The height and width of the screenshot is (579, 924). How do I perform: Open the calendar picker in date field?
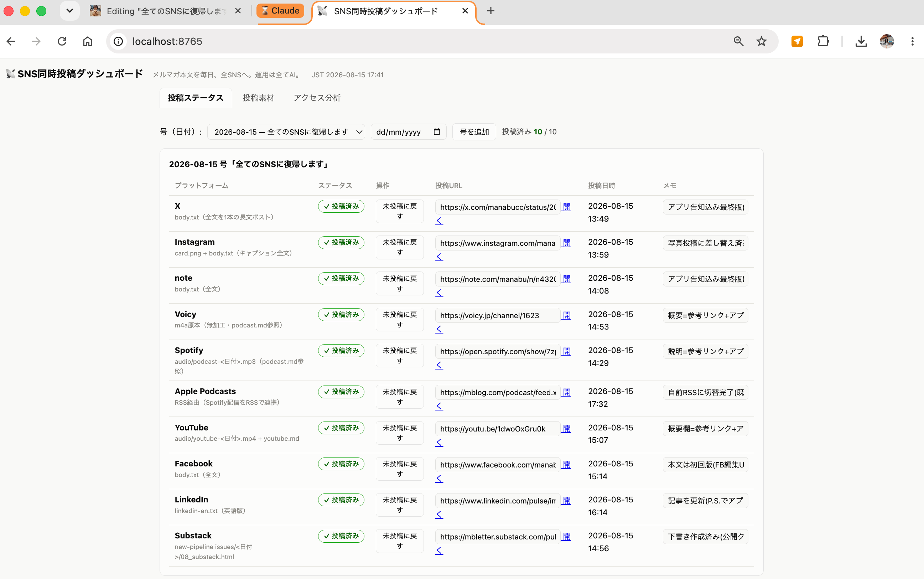(x=437, y=132)
